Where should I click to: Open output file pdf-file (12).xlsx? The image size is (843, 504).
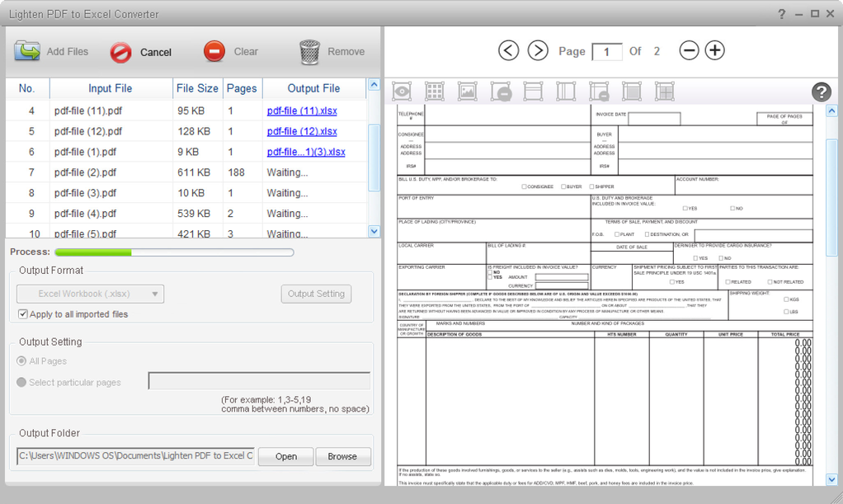click(302, 131)
